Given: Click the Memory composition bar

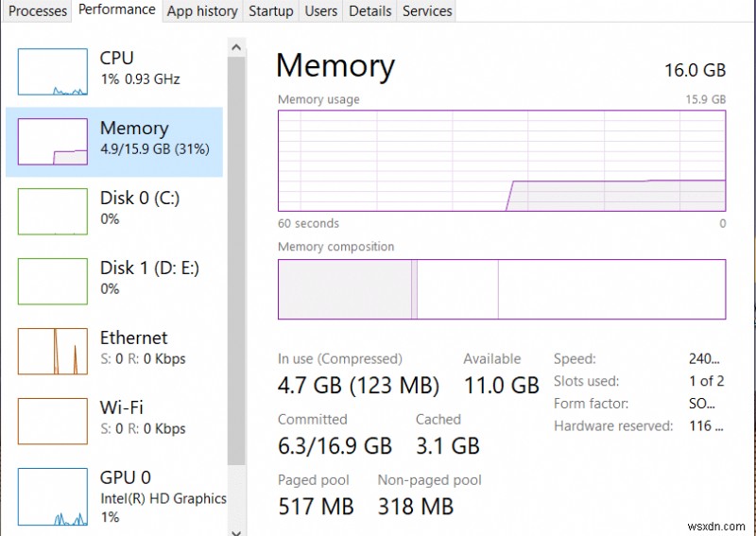Looking at the screenshot, I should [501, 288].
